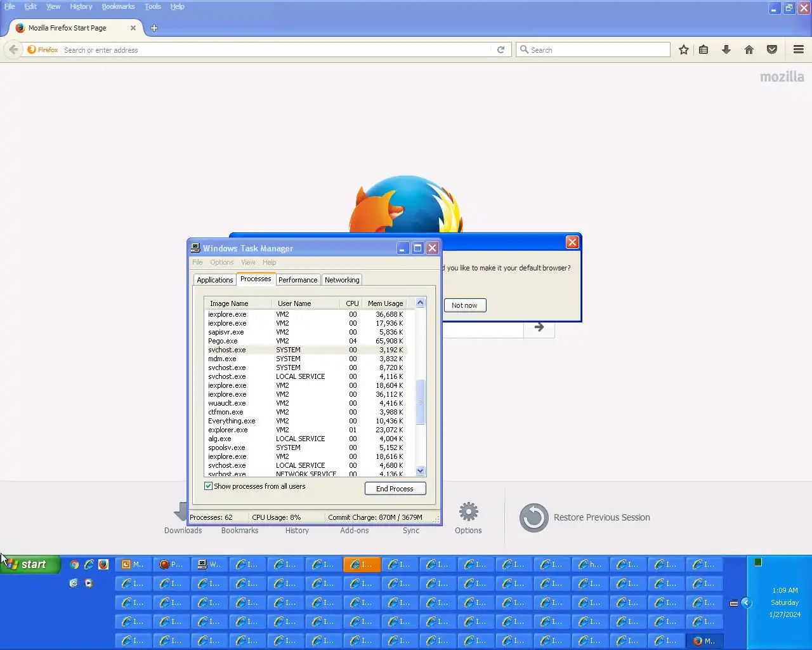Open Task Manager View menu

[248, 262]
